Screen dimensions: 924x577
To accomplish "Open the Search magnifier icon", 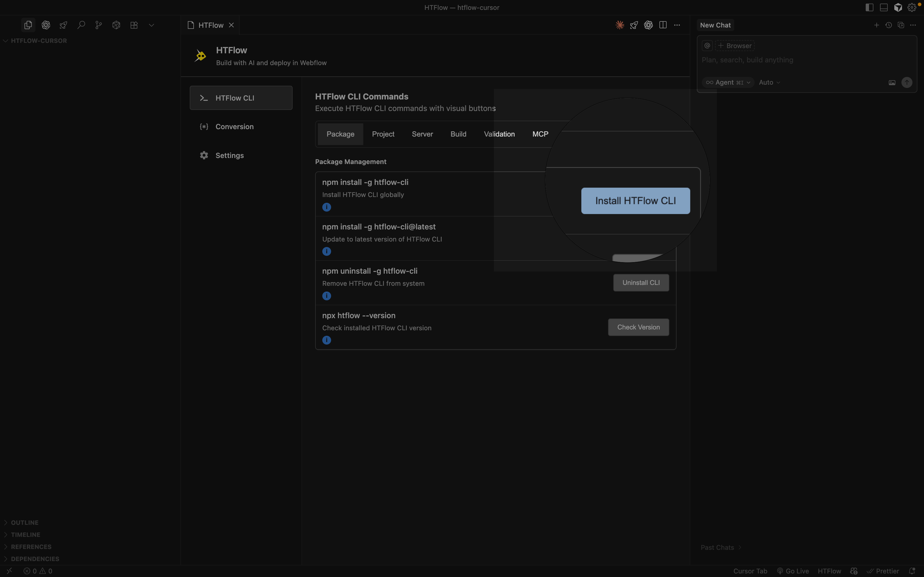I will coord(81,25).
